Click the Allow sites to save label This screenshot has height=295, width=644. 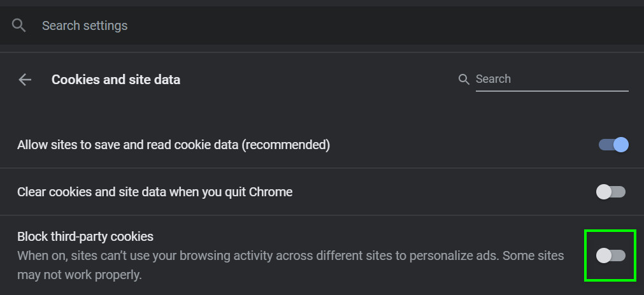[127, 145]
